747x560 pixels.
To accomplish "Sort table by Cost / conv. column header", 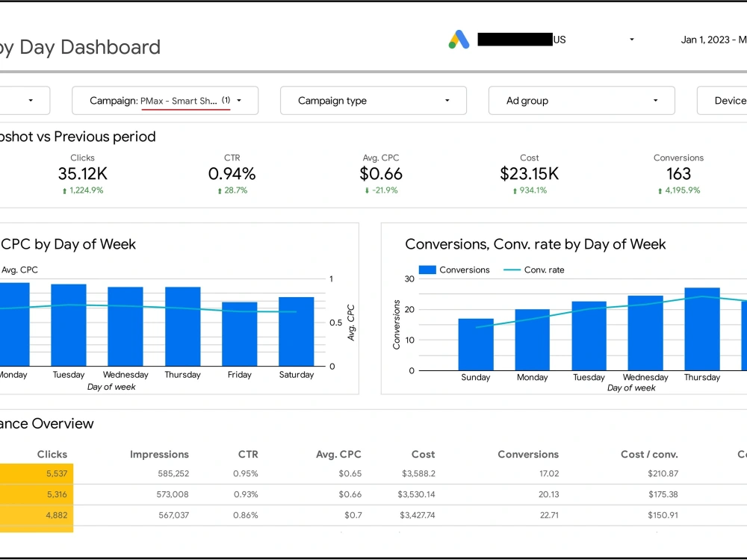I will tap(649, 454).
